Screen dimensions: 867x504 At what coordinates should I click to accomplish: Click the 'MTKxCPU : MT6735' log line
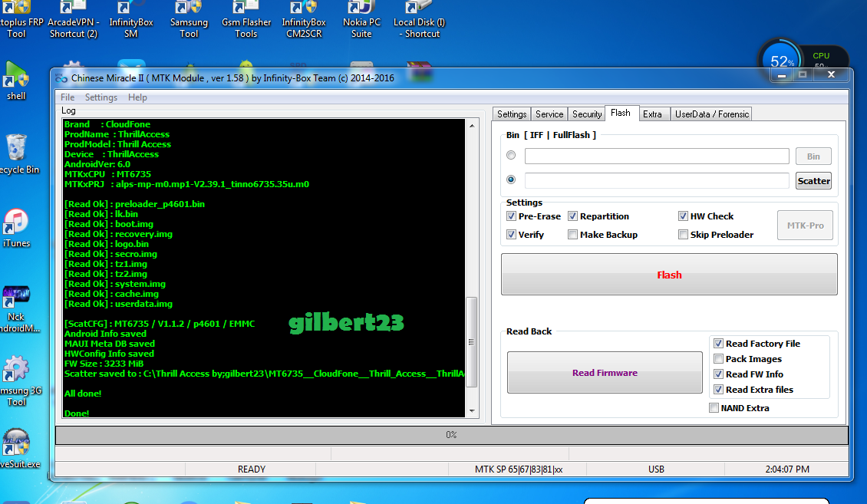107,174
